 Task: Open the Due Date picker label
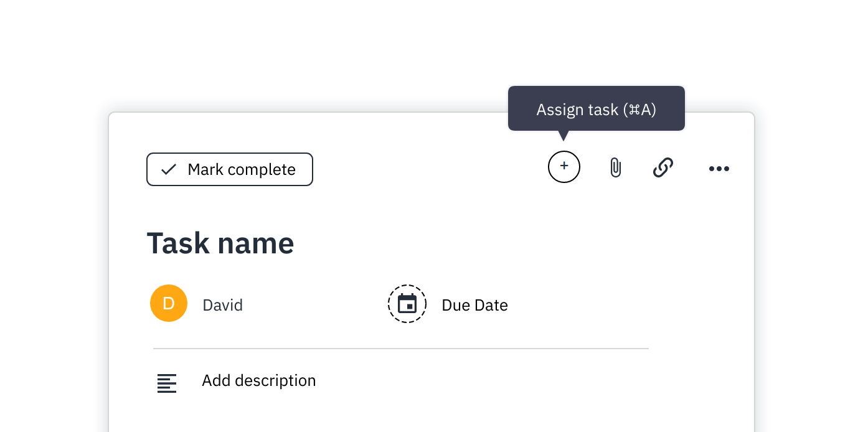tap(474, 306)
